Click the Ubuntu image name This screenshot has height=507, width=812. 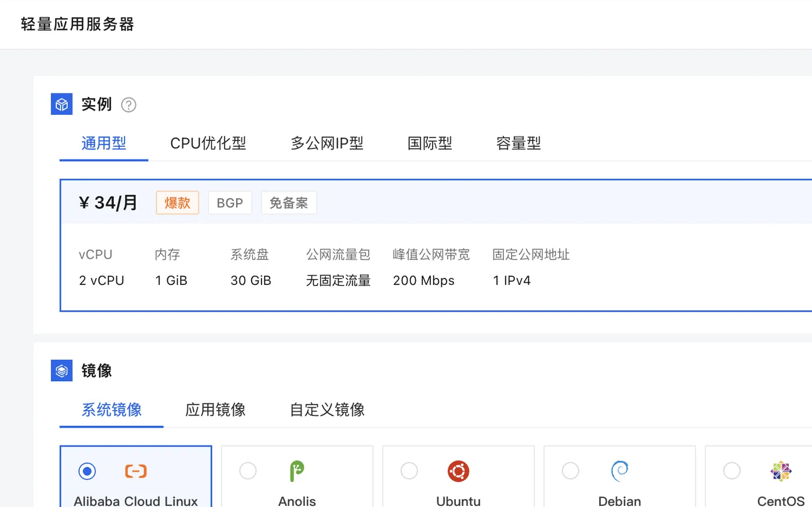[x=458, y=501]
